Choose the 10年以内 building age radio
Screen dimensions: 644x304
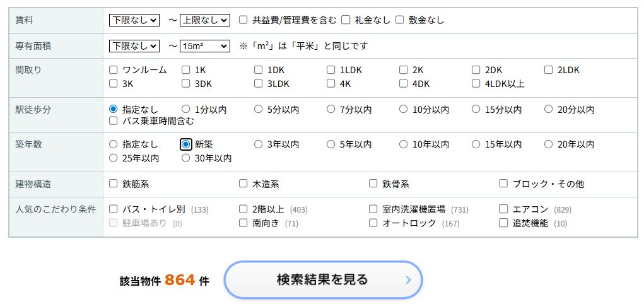tap(404, 144)
